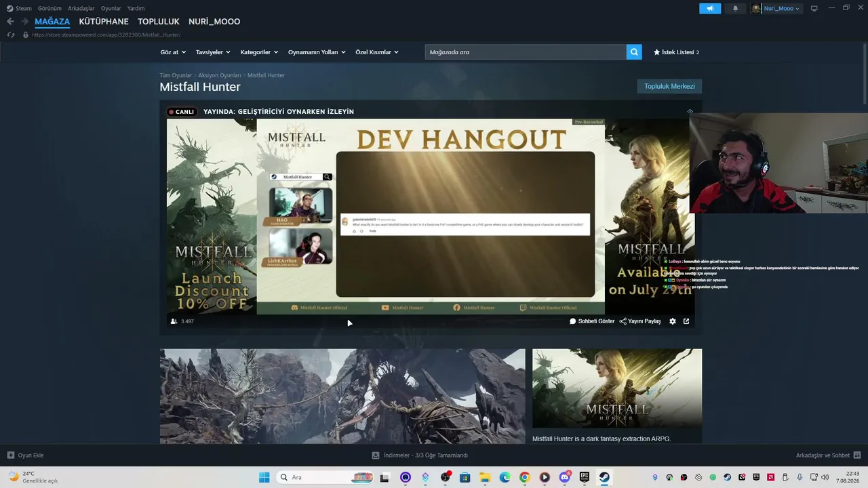Open the weather widget showing 24°C
The image size is (868, 488).
33,477
